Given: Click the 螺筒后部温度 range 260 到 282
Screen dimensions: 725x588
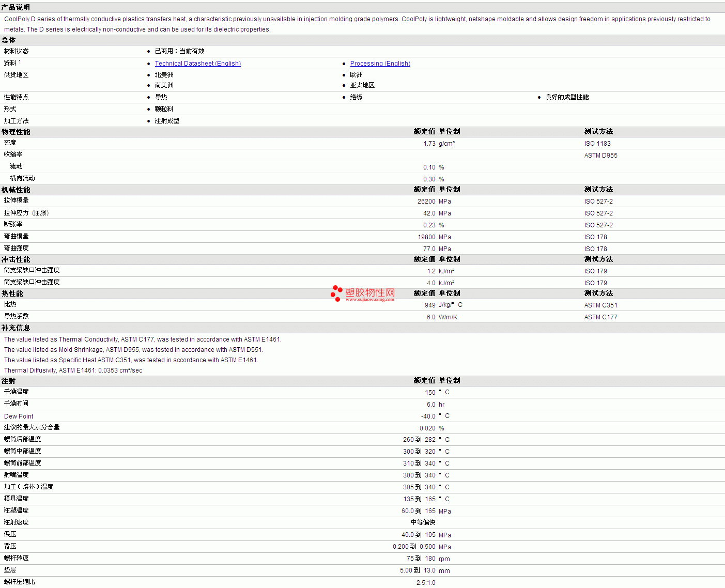Looking at the screenshot, I should coord(419,440).
